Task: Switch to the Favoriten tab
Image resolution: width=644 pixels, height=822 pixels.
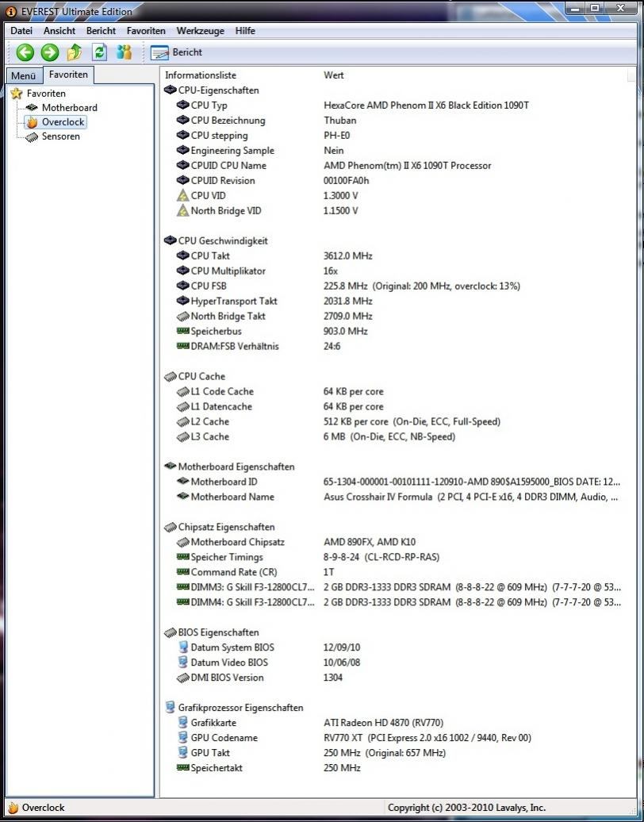Action: point(69,75)
